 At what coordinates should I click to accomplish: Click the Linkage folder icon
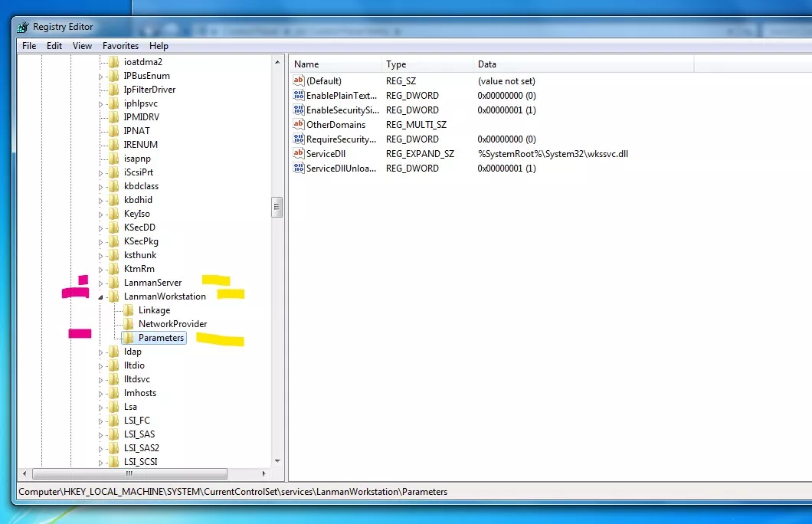pyautogui.click(x=128, y=310)
